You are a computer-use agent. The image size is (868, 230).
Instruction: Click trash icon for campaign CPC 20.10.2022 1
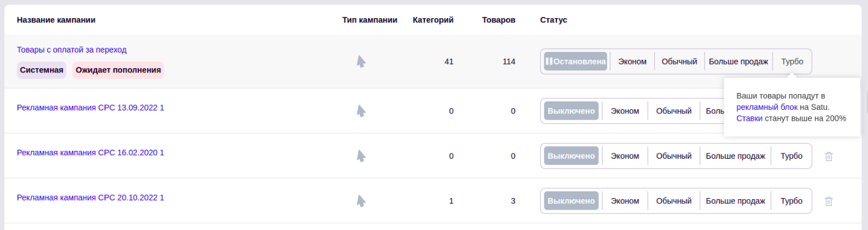point(829,202)
